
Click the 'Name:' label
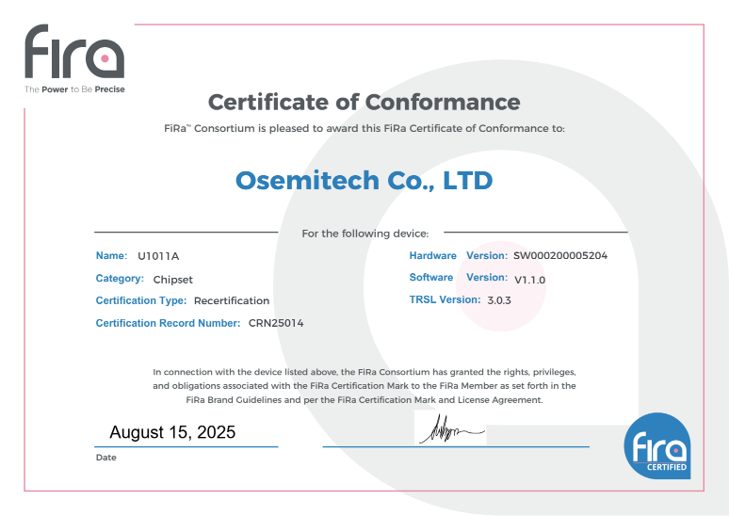click(112, 256)
